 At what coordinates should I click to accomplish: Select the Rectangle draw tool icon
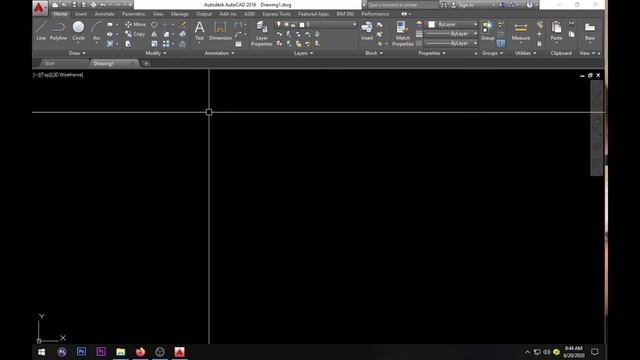(x=110, y=24)
